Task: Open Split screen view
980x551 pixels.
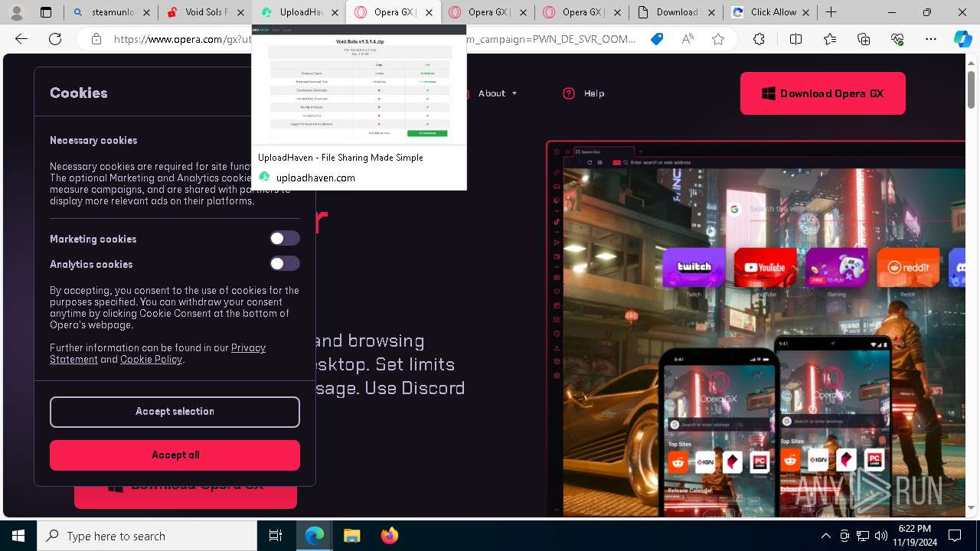Action: pyautogui.click(x=795, y=39)
